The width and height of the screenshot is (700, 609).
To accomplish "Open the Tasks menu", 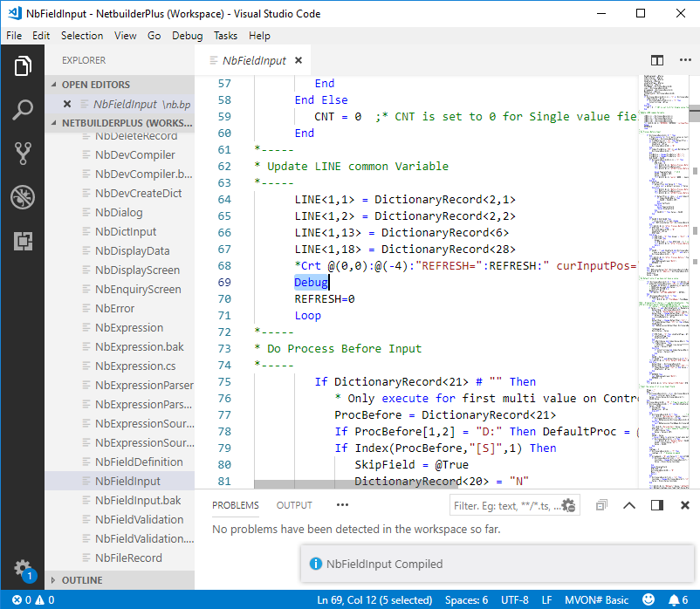I will click(x=225, y=36).
